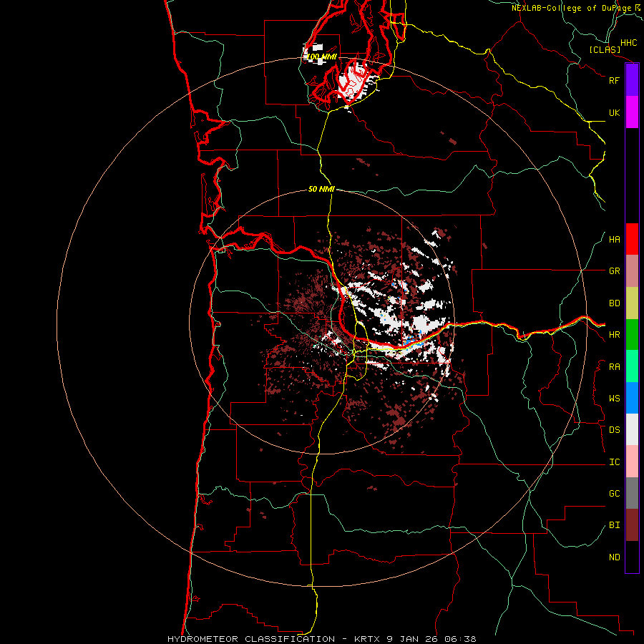Click the 9 JAN 26 06:38 timestamp
The height and width of the screenshot is (644, 644).
[x=431, y=639]
